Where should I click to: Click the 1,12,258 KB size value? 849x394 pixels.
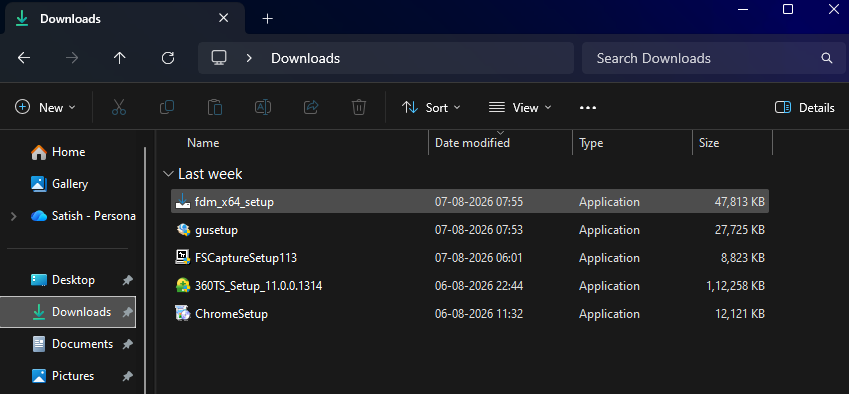735,286
